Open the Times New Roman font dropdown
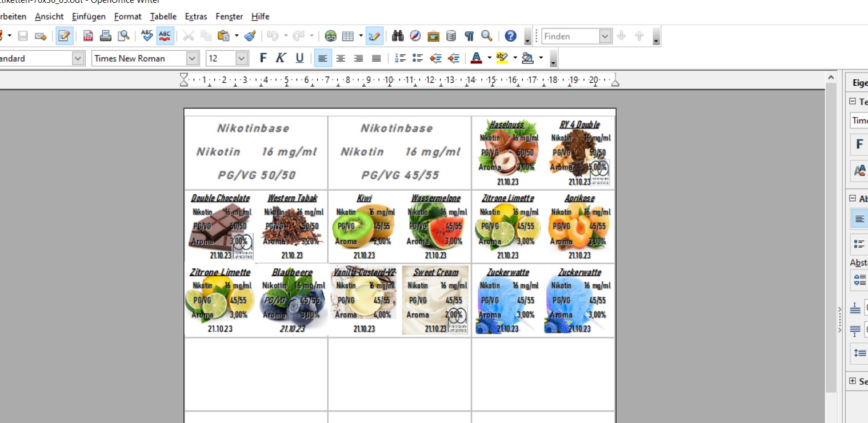Screen dimensions: 868x423 (x=193, y=58)
